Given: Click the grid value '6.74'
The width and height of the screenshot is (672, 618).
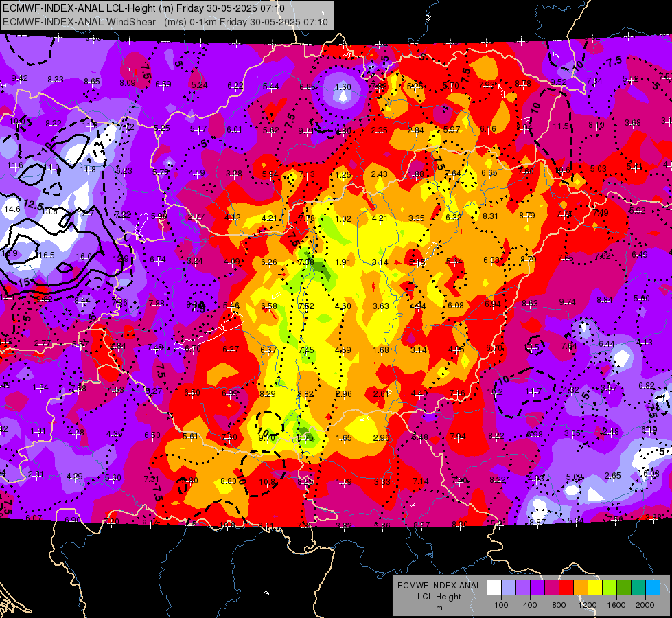Looking at the screenshot, I should point(158,260).
